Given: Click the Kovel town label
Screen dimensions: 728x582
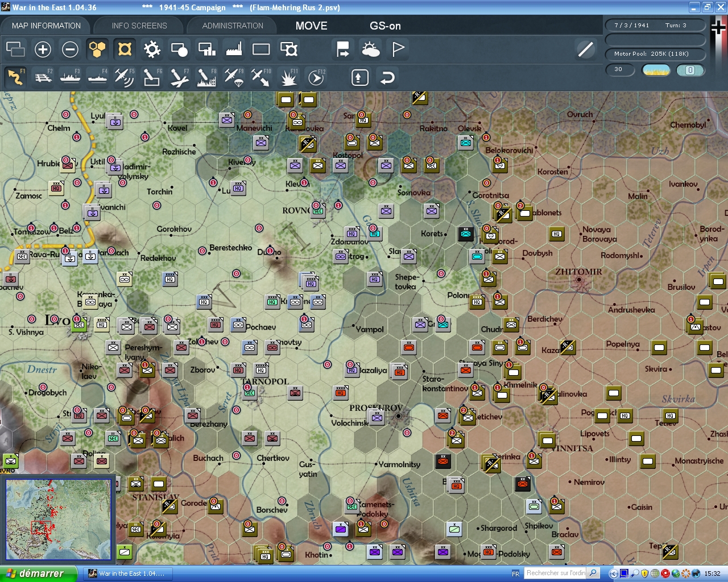Looking at the screenshot, I should (x=177, y=128).
